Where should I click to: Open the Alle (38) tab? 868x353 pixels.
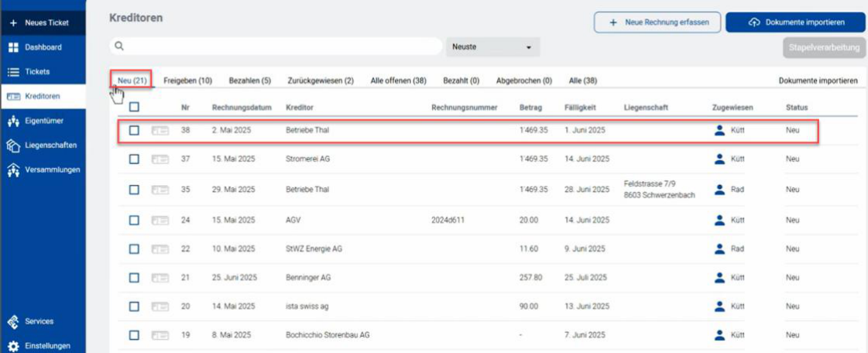583,81
